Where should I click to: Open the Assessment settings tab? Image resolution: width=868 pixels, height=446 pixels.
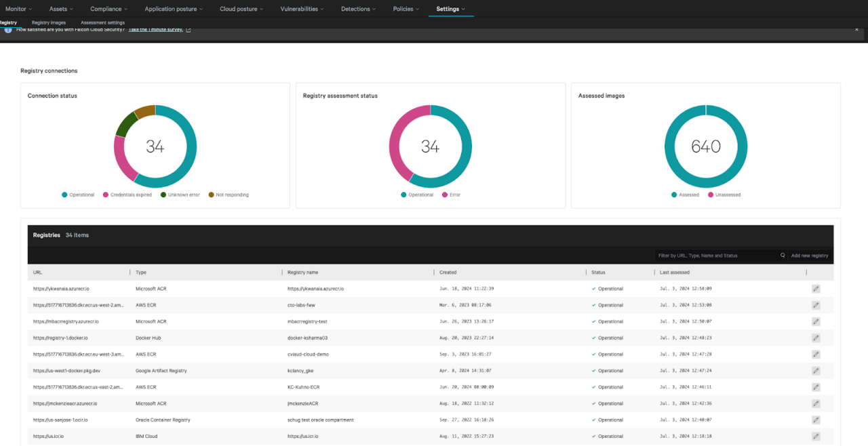coord(102,22)
